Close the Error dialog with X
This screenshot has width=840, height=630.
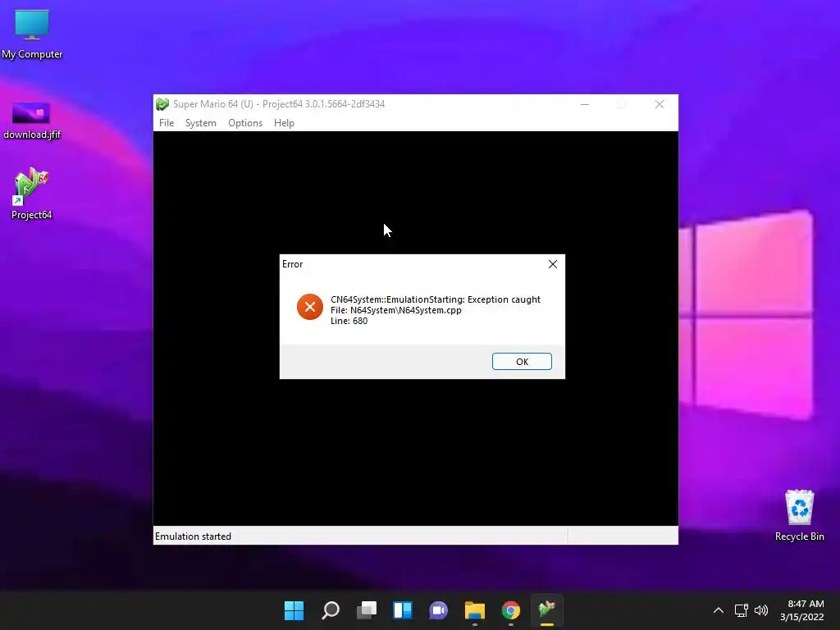[x=553, y=264]
